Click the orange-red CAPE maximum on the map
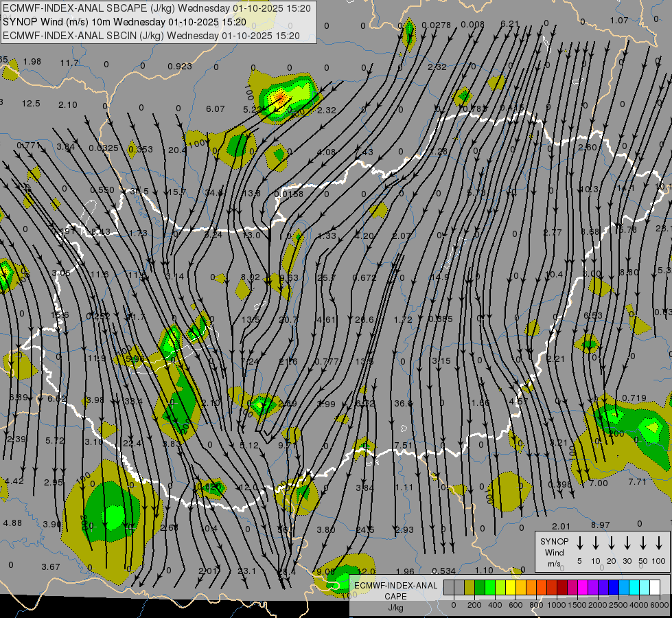672x618 pixels. tap(281, 98)
